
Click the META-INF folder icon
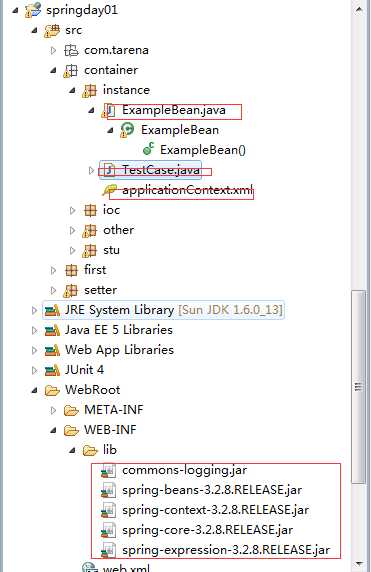71,410
